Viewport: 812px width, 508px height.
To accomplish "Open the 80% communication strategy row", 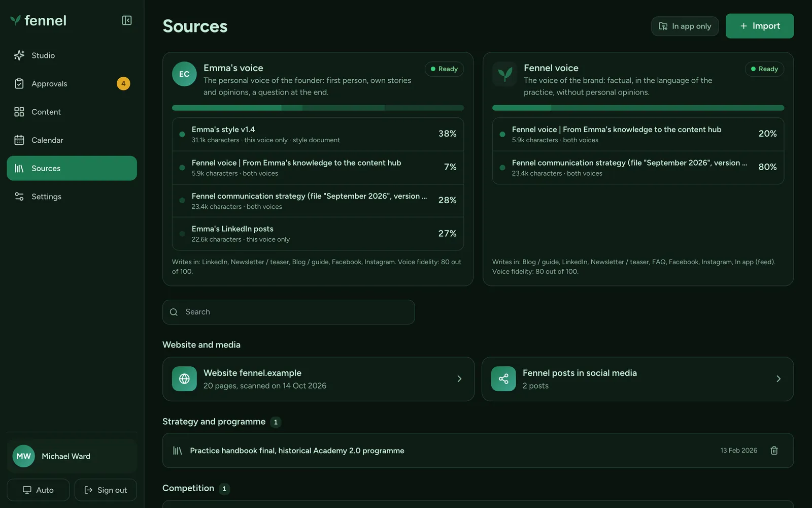I will coord(638,168).
